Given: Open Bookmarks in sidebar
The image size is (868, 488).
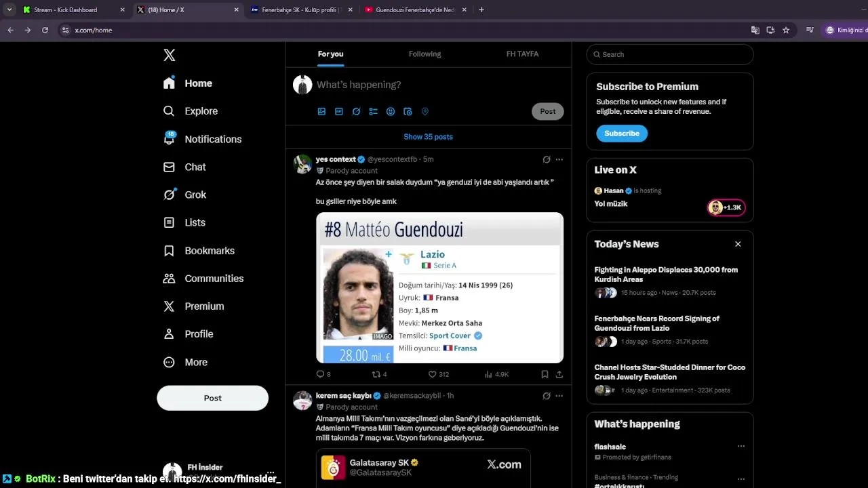Looking at the screenshot, I should tap(199, 251).
